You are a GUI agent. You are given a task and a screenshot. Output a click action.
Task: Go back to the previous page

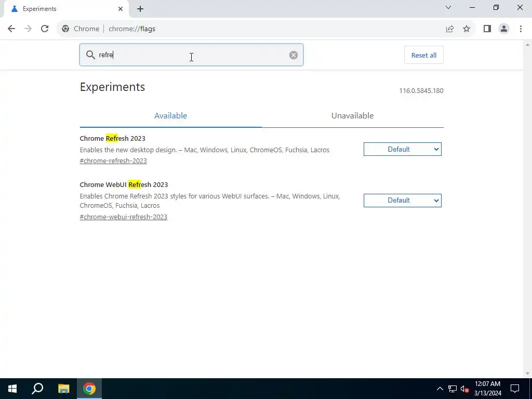pos(11,29)
